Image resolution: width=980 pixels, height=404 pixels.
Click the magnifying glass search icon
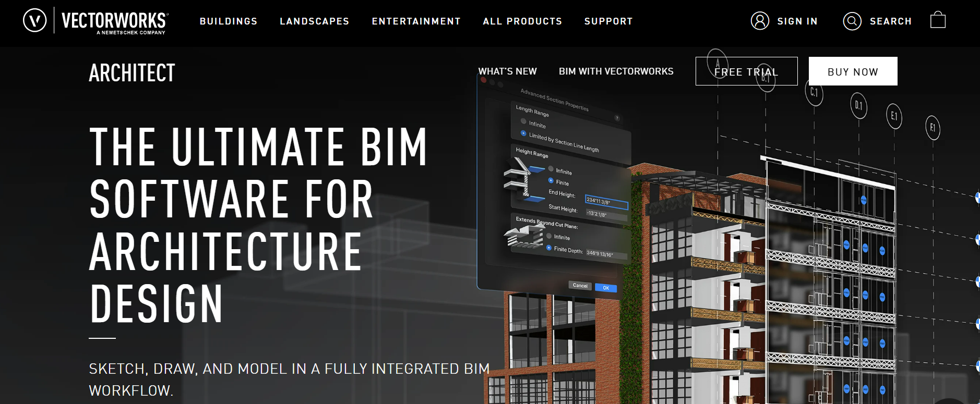[852, 21]
